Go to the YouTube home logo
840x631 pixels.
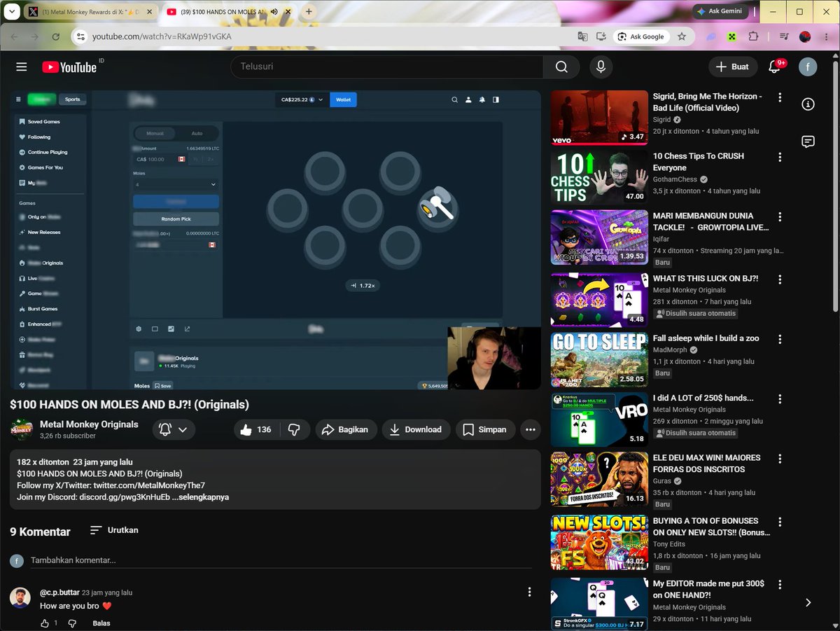tap(69, 67)
